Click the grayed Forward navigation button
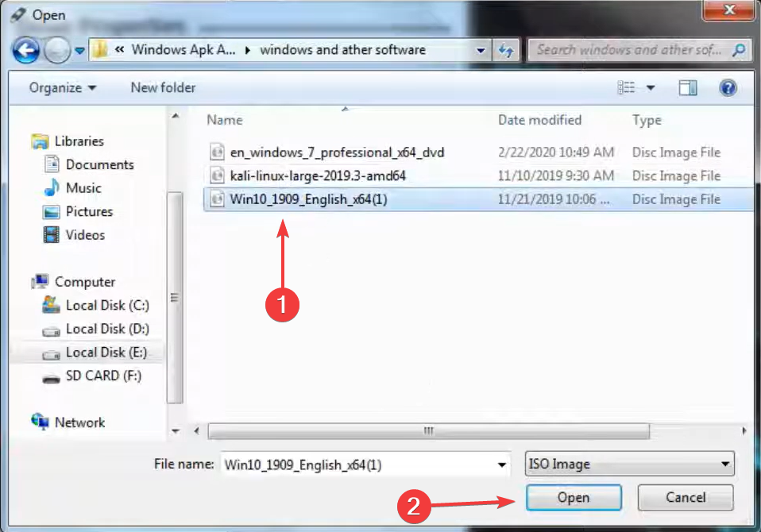Viewport: 761px width, 532px height. coord(57,50)
